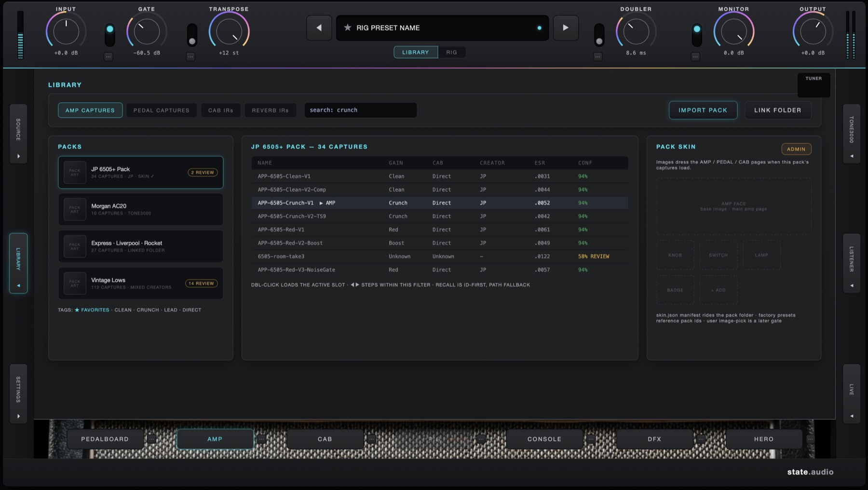Click the JP 6505+ Pack art thumbnail
The width and height of the screenshot is (868, 490).
point(75,172)
